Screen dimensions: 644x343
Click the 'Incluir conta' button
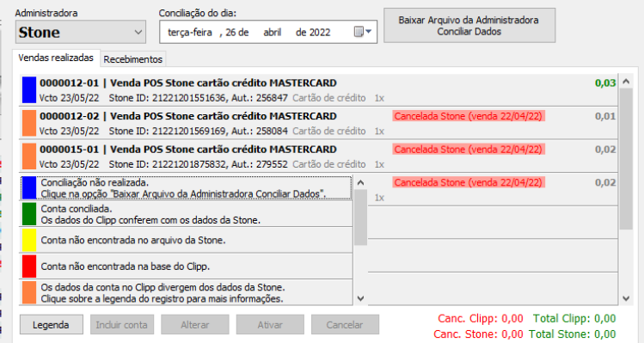point(122,325)
